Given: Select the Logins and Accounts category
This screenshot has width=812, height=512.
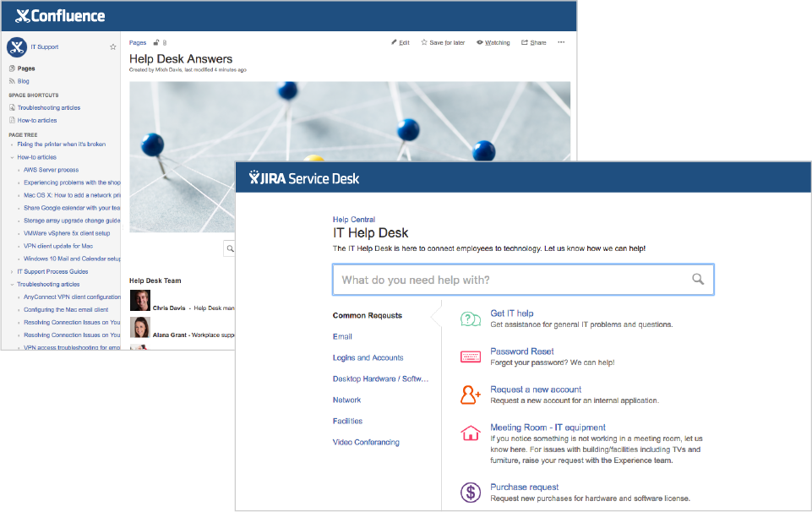Looking at the screenshot, I should tap(368, 358).
